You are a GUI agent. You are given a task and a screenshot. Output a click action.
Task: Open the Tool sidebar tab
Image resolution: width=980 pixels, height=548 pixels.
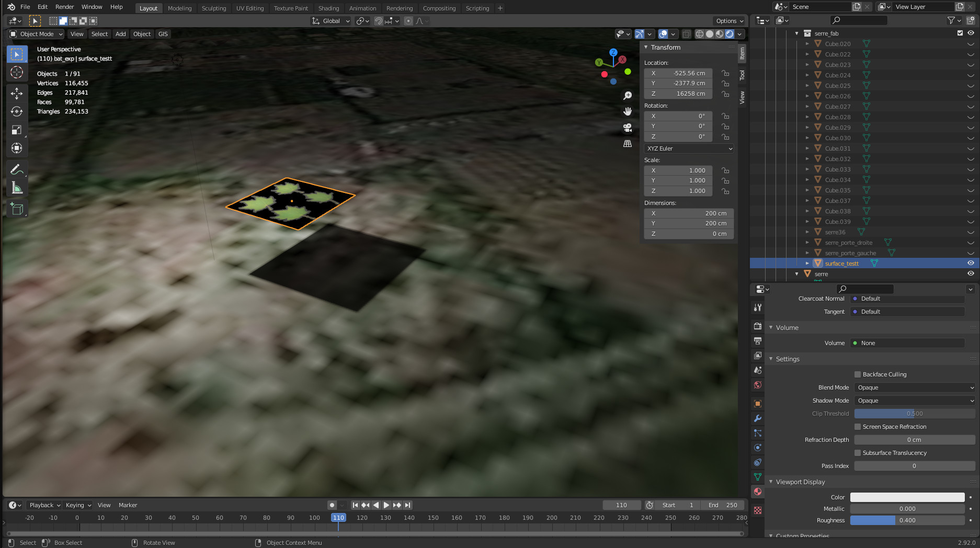click(x=742, y=75)
